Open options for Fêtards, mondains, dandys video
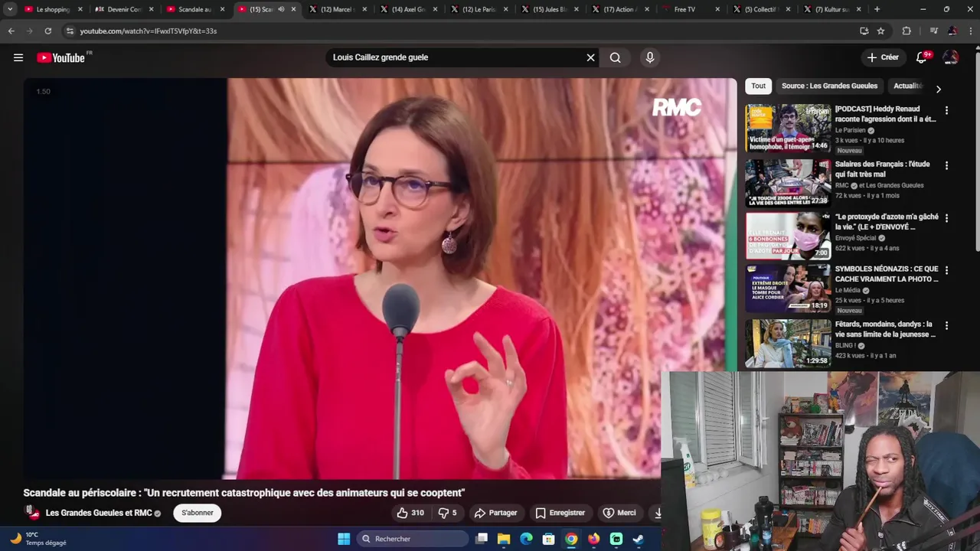The image size is (980, 551). click(946, 325)
